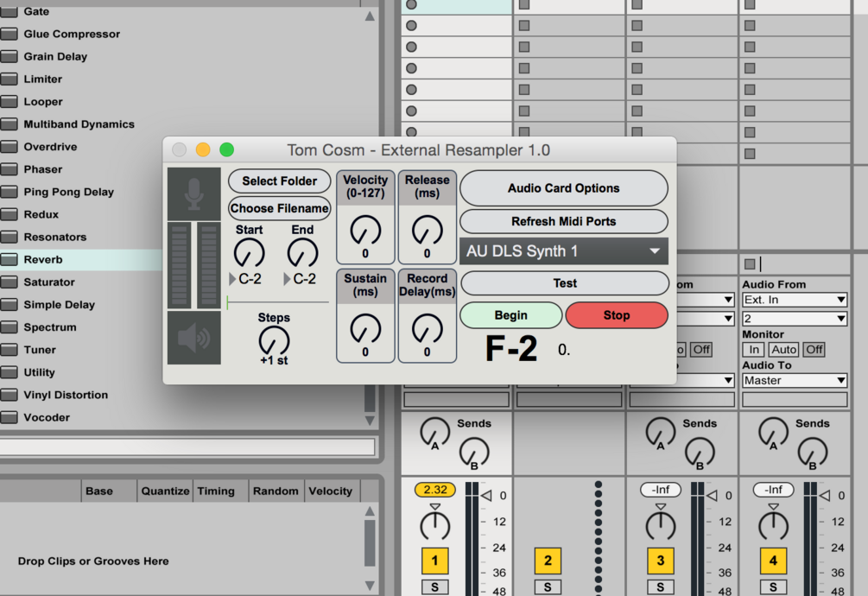Click the Grain Delay device icon

coord(9,56)
